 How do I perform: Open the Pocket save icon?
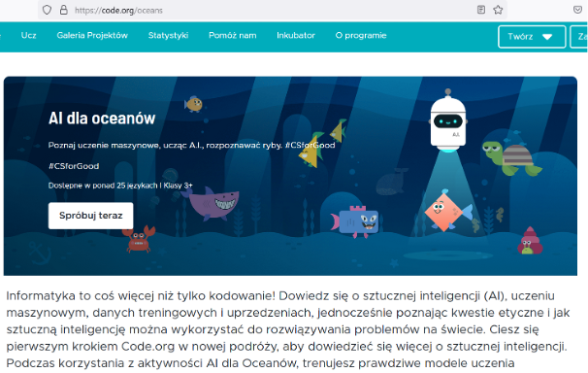tap(578, 10)
